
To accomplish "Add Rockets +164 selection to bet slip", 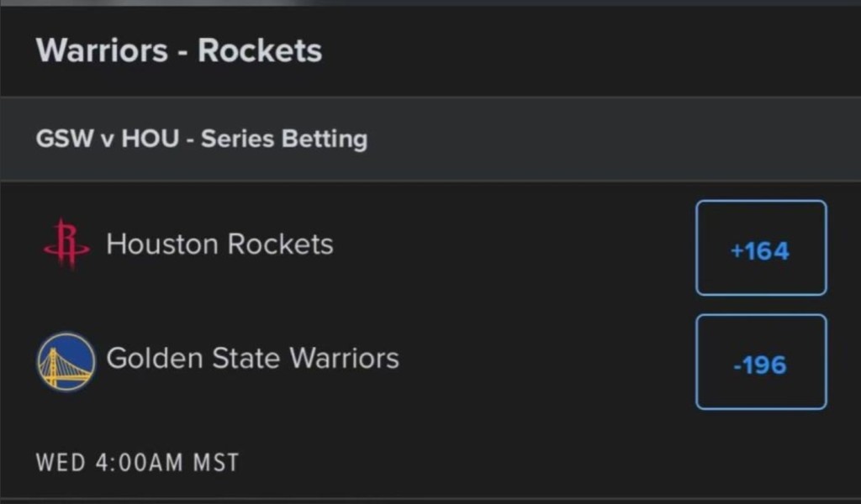I will click(x=761, y=249).
